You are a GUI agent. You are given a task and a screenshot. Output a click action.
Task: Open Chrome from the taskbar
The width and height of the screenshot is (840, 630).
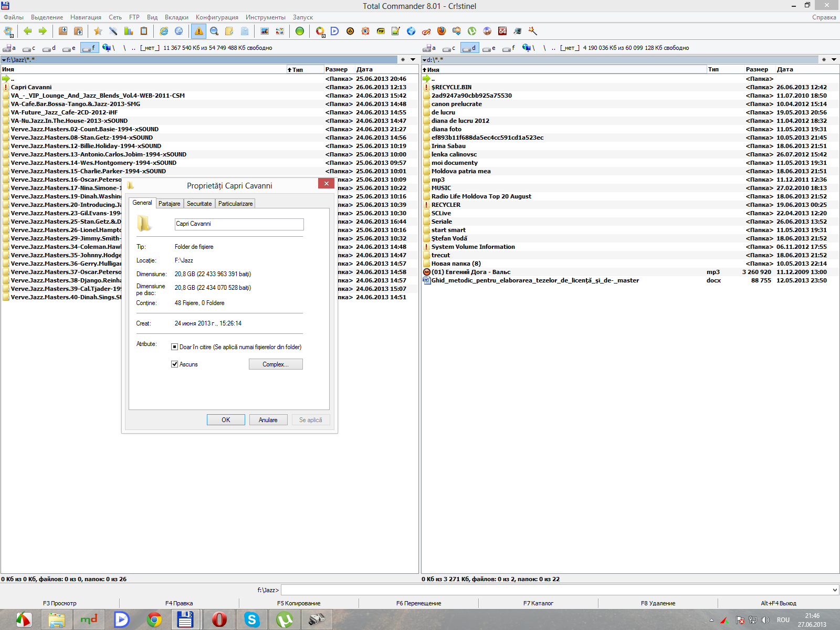pyautogui.click(x=154, y=620)
